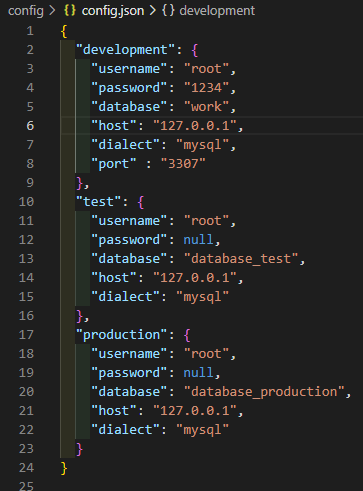Click the JSON braces icon beside config.json

coord(70,10)
